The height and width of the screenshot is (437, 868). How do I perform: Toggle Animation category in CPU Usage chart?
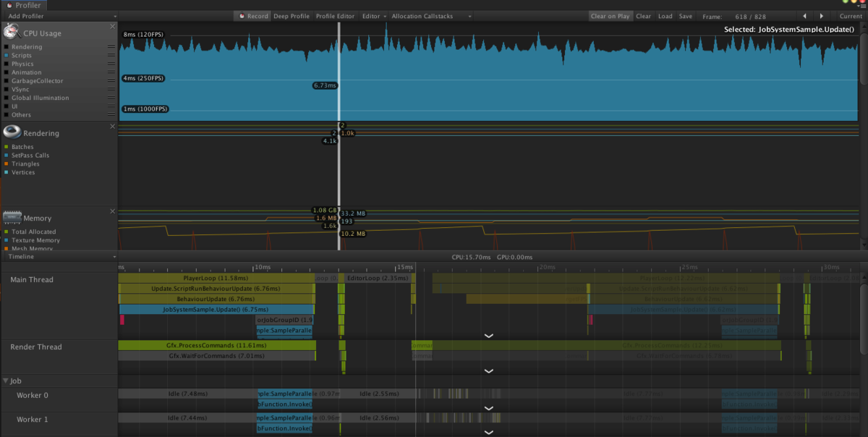[x=6, y=72]
